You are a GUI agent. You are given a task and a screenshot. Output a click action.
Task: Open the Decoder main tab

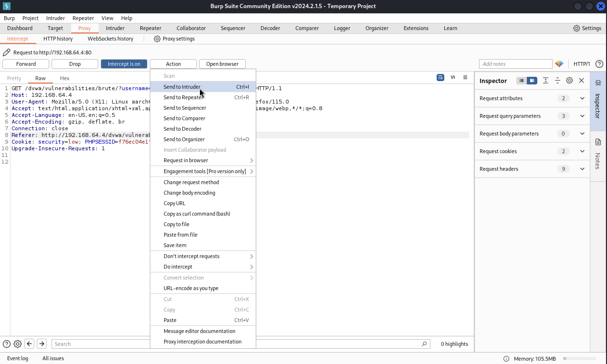(x=270, y=28)
